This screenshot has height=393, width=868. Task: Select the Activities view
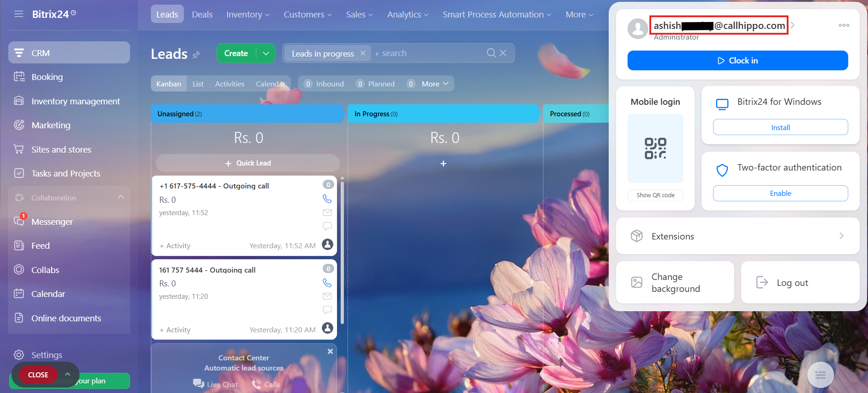tap(230, 84)
